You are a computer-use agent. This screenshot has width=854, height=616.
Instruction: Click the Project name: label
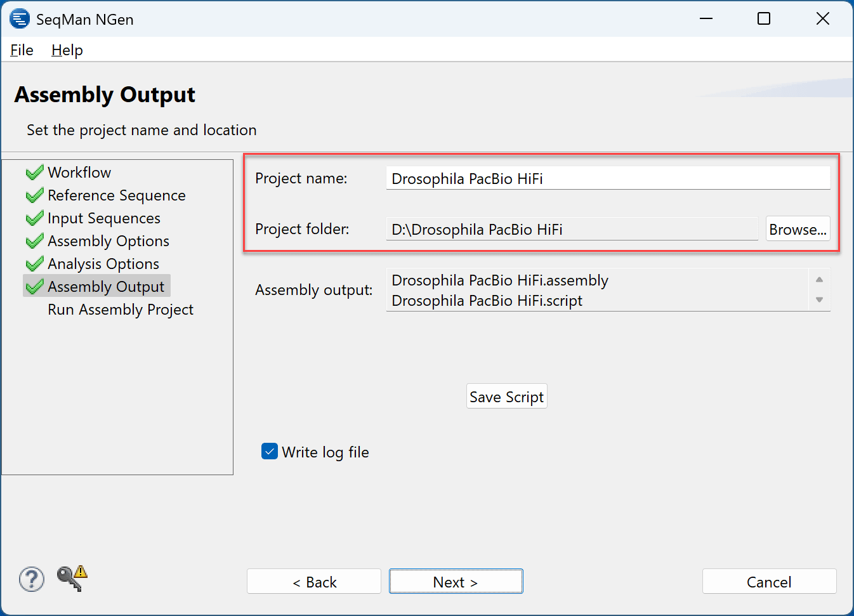(x=301, y=178)
